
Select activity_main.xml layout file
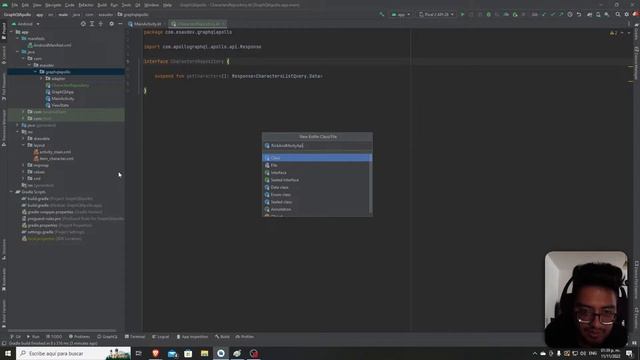(x=52, y=152)
